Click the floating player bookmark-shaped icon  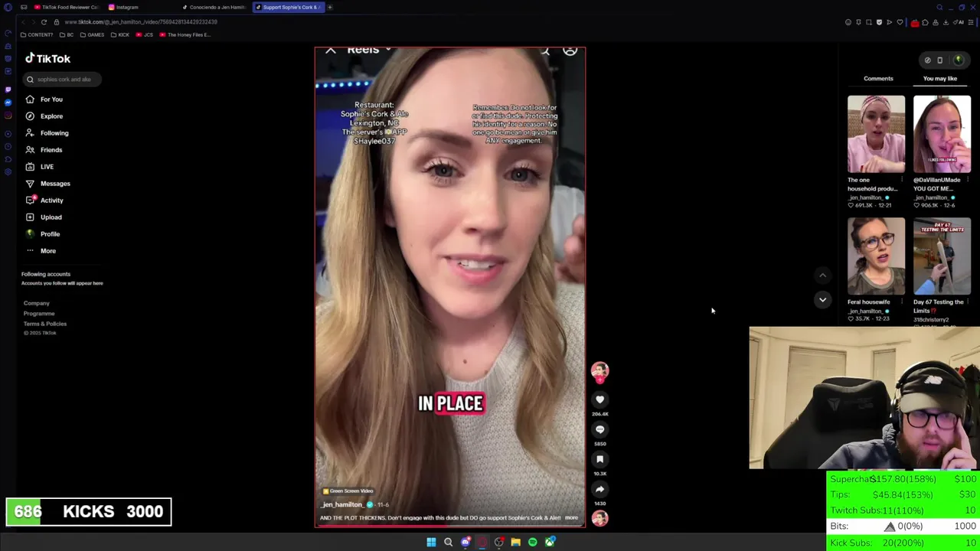point(940,60)
